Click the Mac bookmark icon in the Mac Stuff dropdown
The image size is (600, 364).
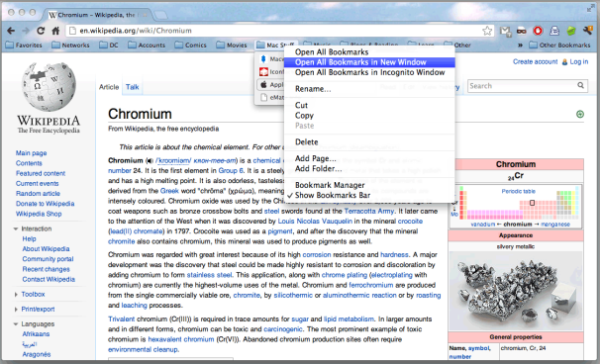[x=263, y=59]
